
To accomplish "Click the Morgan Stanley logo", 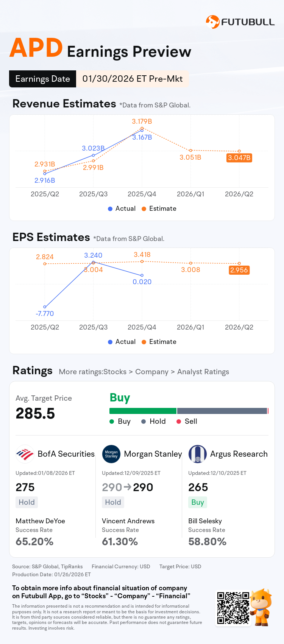I will (x=111, y=454).
